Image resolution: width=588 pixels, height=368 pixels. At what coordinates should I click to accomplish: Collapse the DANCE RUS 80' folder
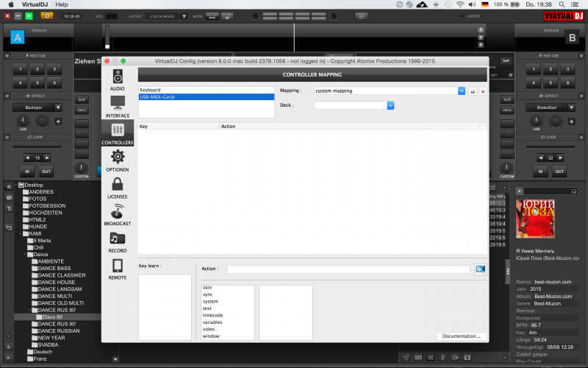click(x=30, y=310)
